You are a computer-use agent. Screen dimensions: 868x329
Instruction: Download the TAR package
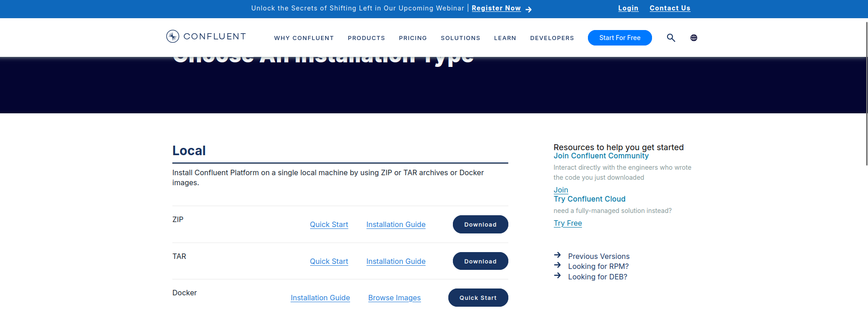(x=480, y=261)
